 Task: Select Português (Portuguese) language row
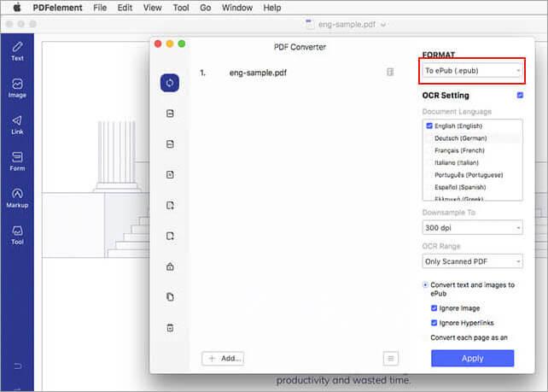pyautogui.click(x=473, y=175)
